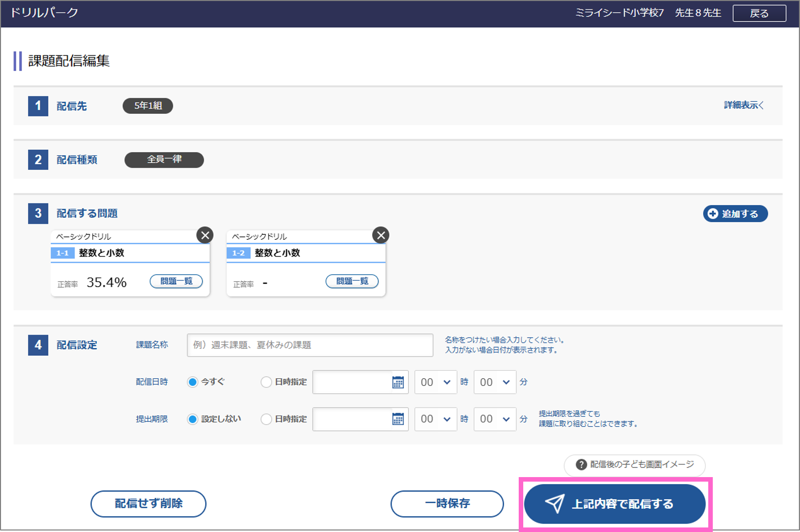Select 設定しない for 提出期限
This screenshot has width=800, height=532.
(x=192, y=419)
